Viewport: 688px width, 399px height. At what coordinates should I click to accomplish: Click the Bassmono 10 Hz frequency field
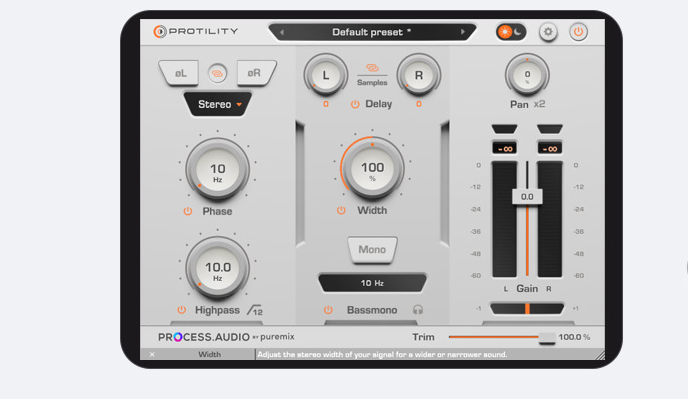(x=372, y=283)
